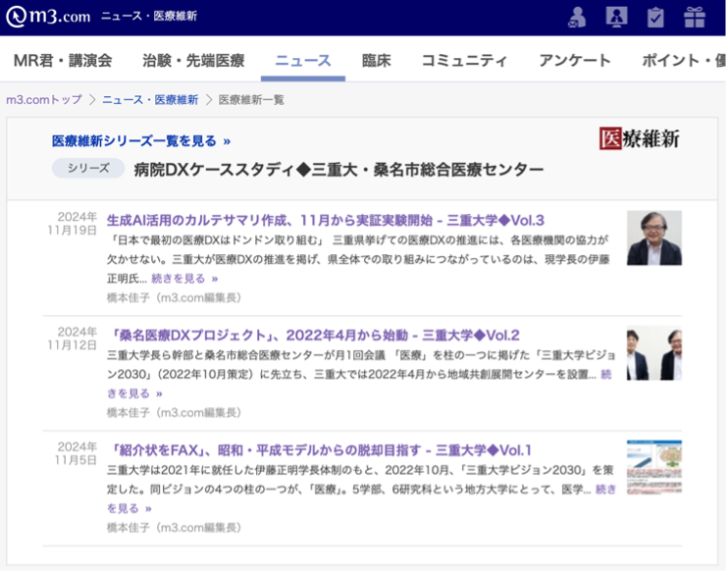
Task: Click 医療維新一覧 breadcrumb text
Action: click(x=251, y=99)
